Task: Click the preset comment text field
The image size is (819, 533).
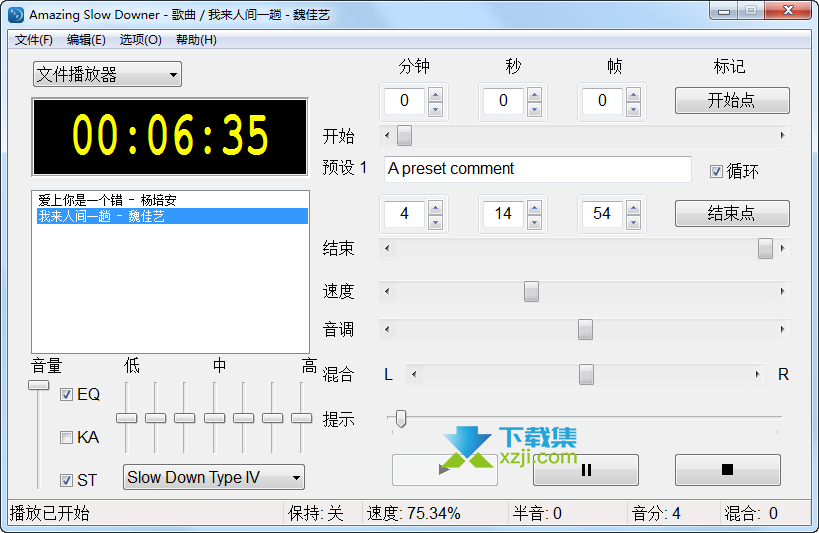Action: [x=537, y=169]
